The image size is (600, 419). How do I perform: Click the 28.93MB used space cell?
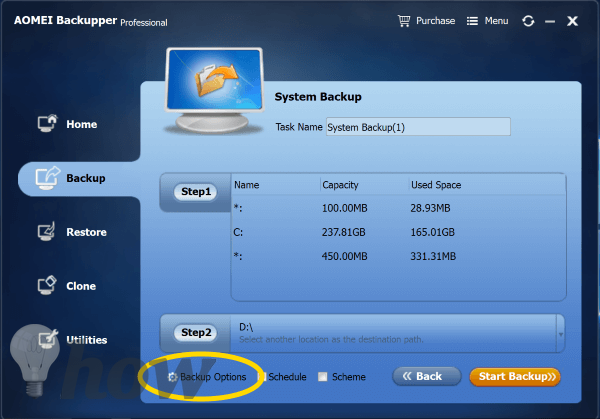coord(430,209)
